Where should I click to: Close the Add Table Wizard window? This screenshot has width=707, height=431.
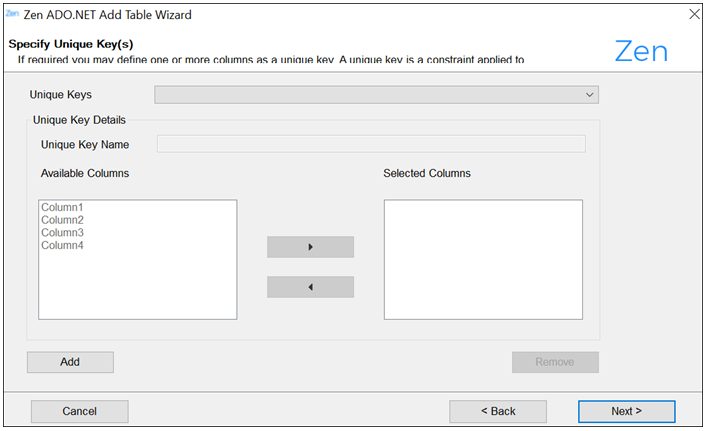pos(694,15)
